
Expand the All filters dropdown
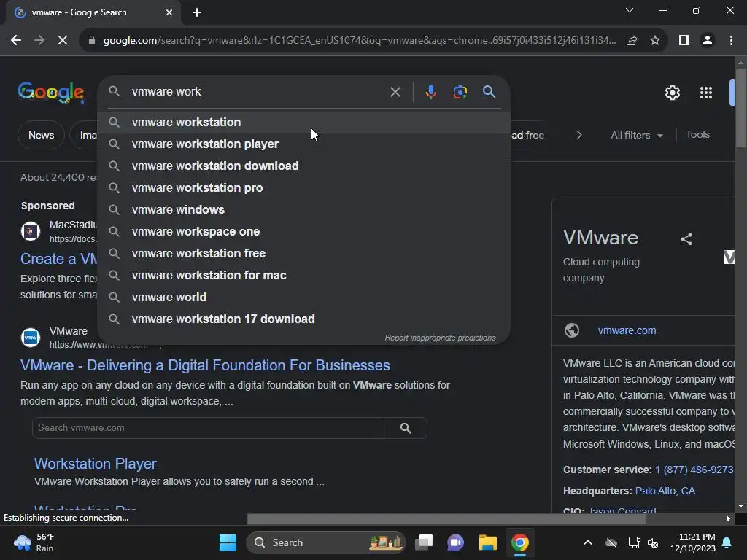636,135
